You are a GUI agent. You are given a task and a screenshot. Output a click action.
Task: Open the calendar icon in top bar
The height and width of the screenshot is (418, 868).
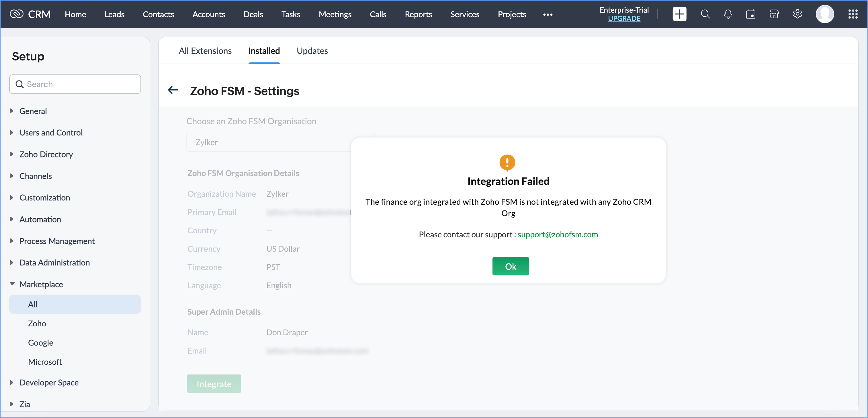pyautogui.click(x=750, y=14)
